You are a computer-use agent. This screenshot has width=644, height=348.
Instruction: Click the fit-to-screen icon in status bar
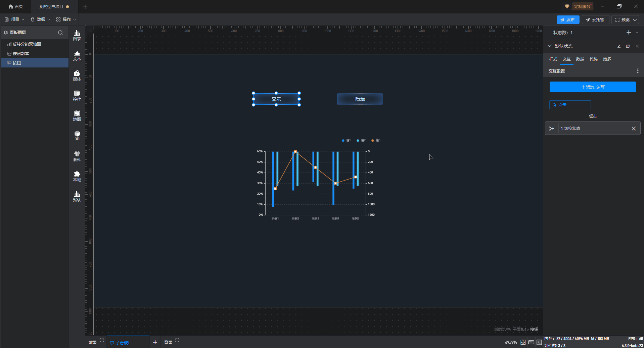click(523, 342)
